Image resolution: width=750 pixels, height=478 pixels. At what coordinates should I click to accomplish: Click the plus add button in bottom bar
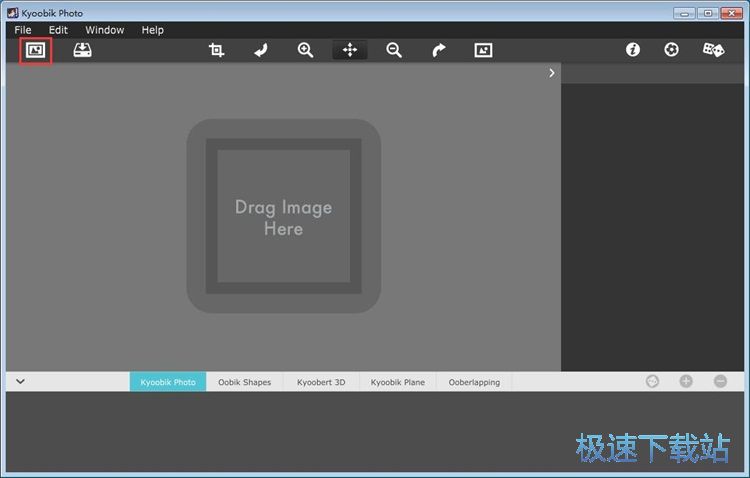(x=686, y=381)
